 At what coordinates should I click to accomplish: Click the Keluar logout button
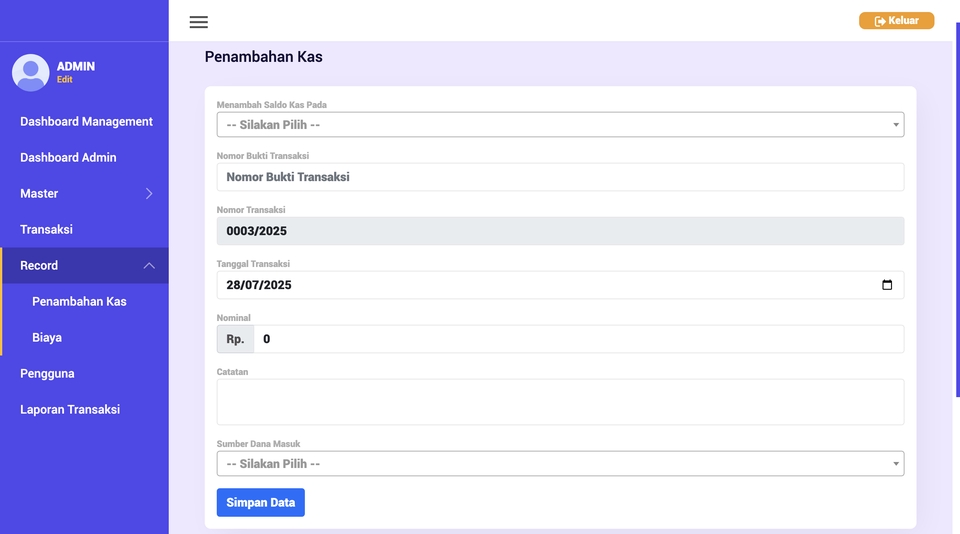tap(896, 21)
